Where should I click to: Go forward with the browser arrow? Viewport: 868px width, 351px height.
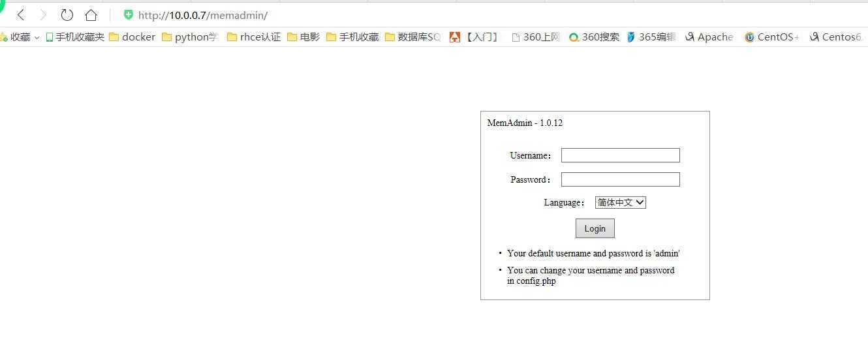click(x=43, y=15)
